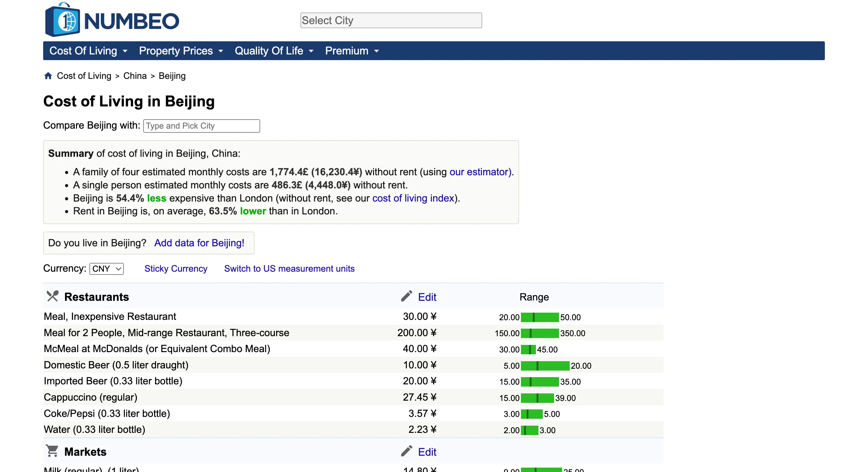Focus the Select City search field
The image size is (868, 472).
point(391,20)
